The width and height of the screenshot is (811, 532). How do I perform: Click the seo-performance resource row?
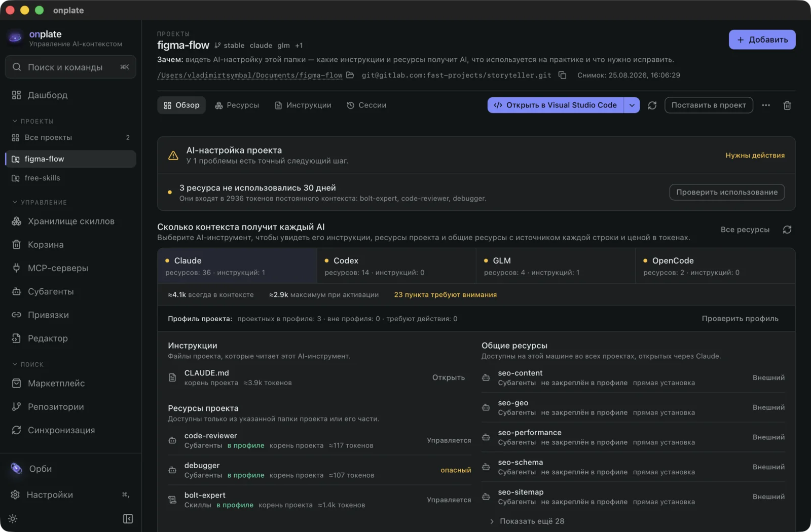tap(633, 437)
